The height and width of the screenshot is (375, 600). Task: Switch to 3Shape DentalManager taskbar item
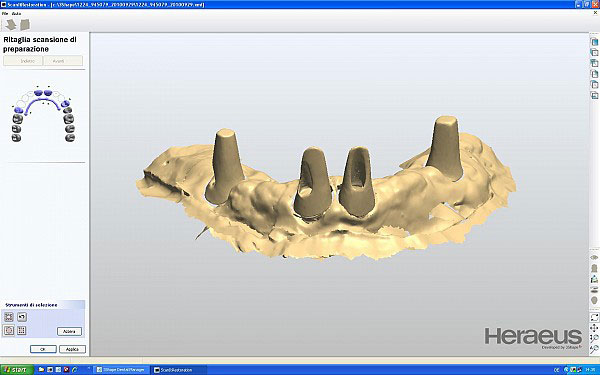pyautogui.click(x=122, y=370)
